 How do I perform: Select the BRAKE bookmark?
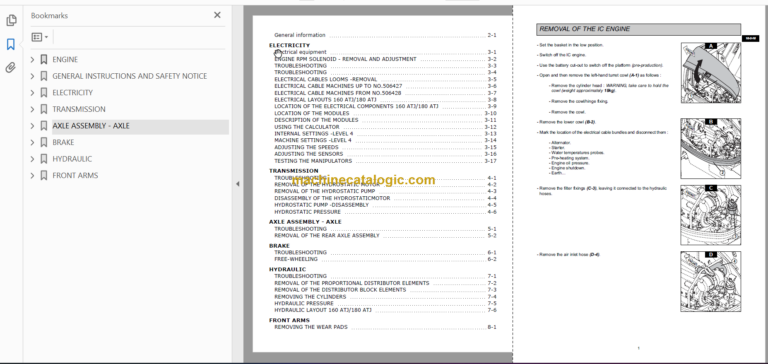tap(63, 143)
